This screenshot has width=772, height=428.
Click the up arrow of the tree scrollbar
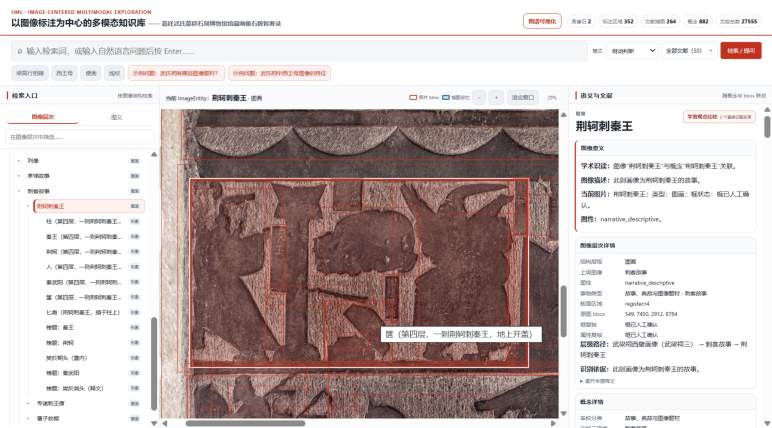(x=154, y=154)
